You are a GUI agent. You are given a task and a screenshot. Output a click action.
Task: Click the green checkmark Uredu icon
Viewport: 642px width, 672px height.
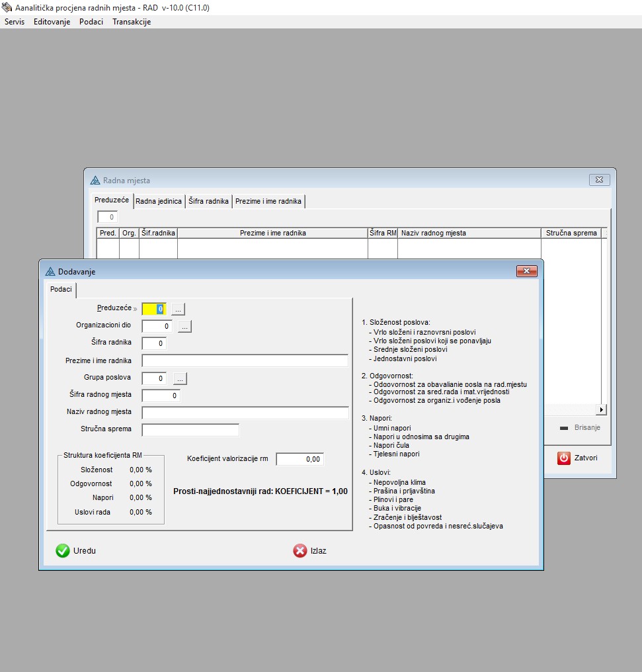63,550
